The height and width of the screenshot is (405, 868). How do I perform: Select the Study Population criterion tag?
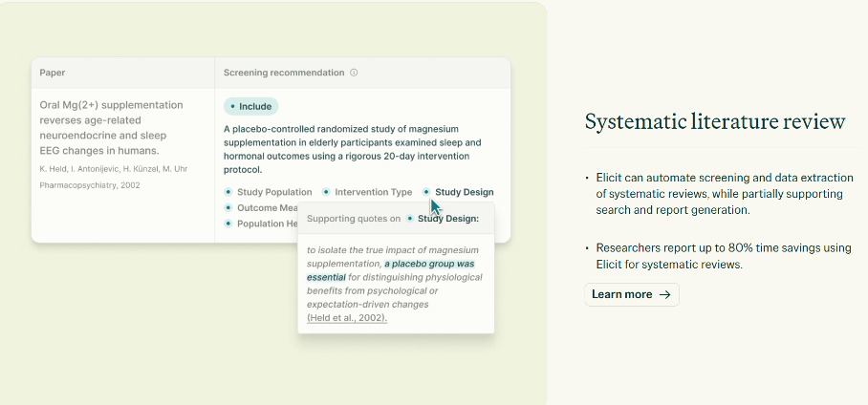coord(268,192)
